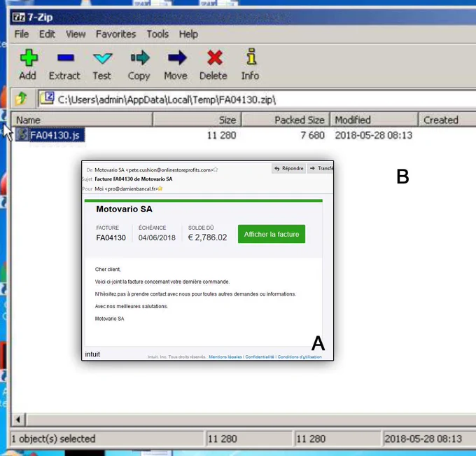Image resolution: width=476 pixels, height=456 pixels.
Task: Delete the selected file via Delete icon
Action: pyautogui.click(x=215, y=57)
